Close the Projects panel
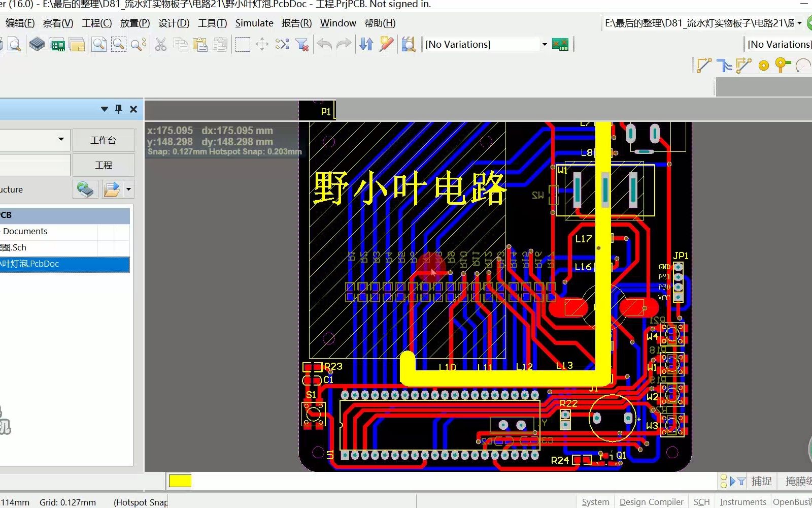The height and width of the screenshot is (508, 812). [133, 109]
